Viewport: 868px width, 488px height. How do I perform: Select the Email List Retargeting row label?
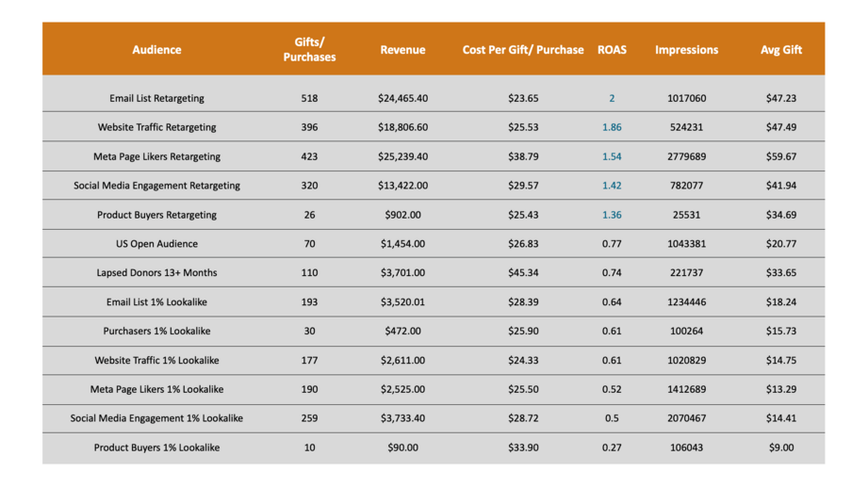point(156,98)
